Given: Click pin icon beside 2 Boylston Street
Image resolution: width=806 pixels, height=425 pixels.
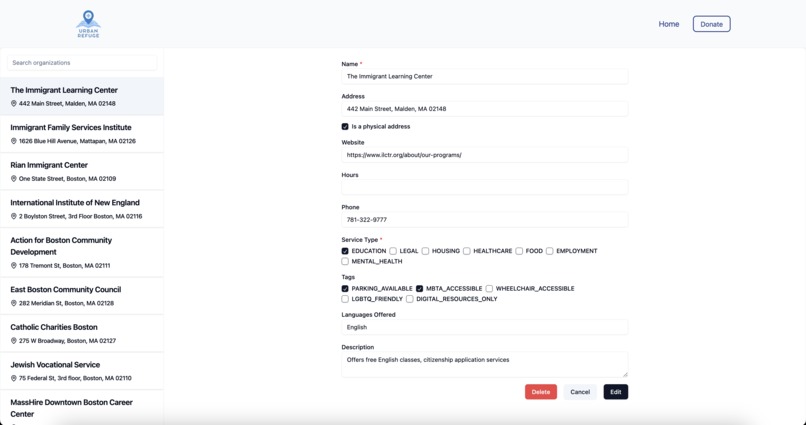Looking at the screenshot, I should [x=14, y=216].
